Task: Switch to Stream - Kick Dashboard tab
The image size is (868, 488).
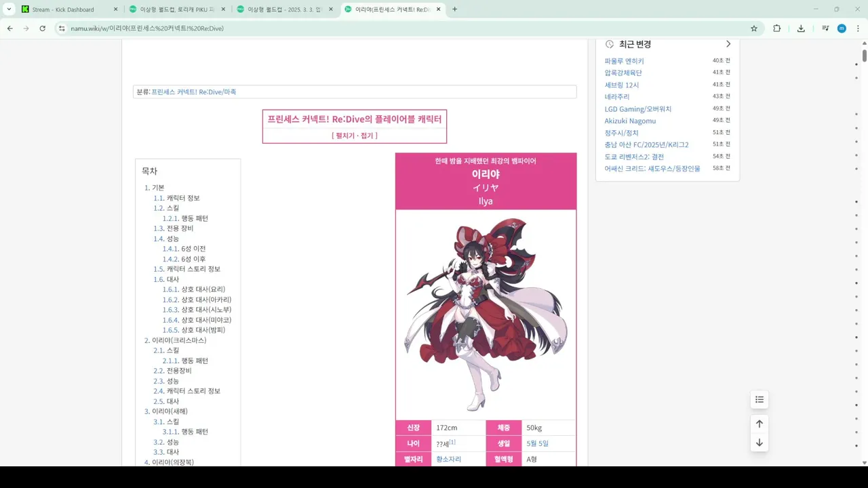Action: (63, 9)
